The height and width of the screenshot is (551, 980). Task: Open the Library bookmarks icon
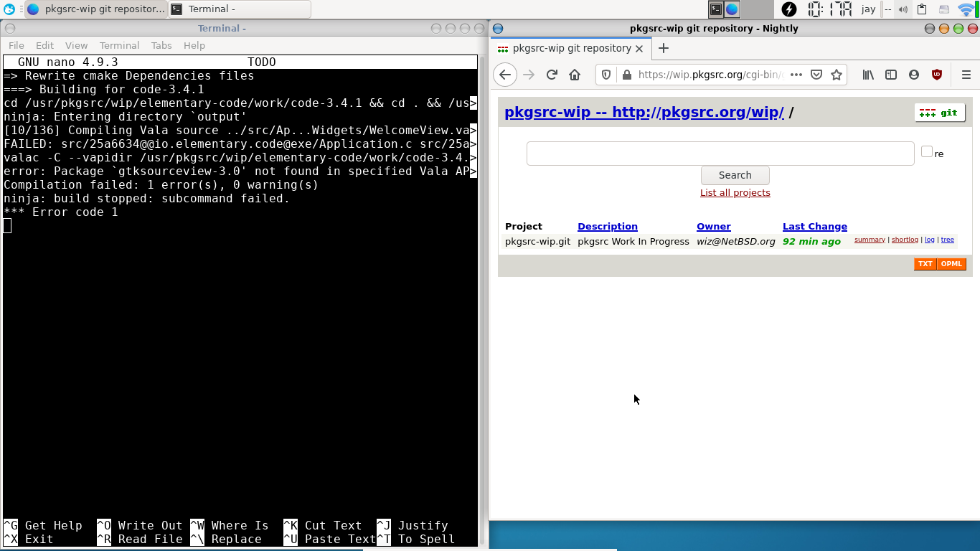(868, 75)
